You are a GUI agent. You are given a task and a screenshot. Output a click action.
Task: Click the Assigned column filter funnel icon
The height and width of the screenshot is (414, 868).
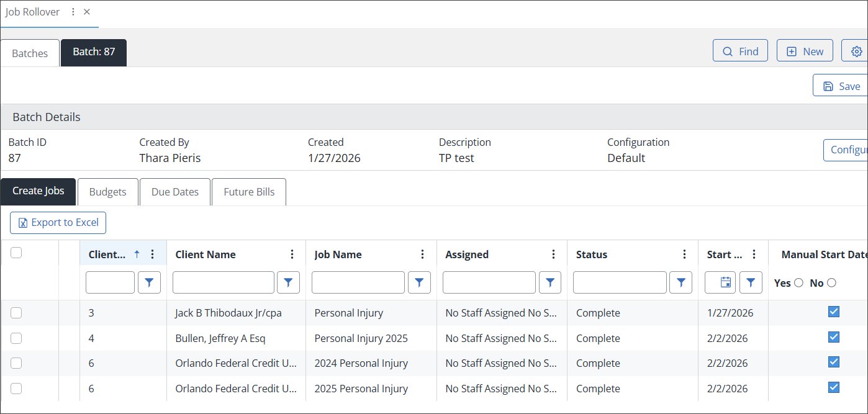(x=550, y=282)
